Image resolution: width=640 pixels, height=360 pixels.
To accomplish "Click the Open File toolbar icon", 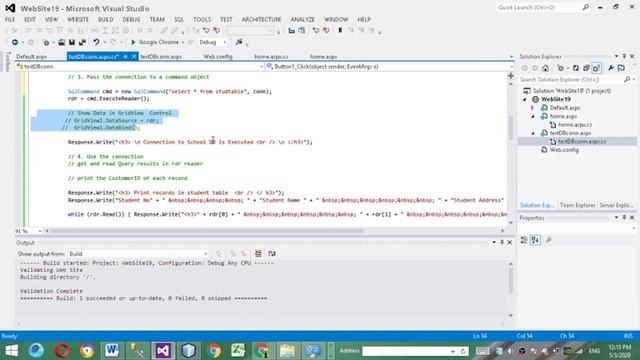I will [62, 42].
